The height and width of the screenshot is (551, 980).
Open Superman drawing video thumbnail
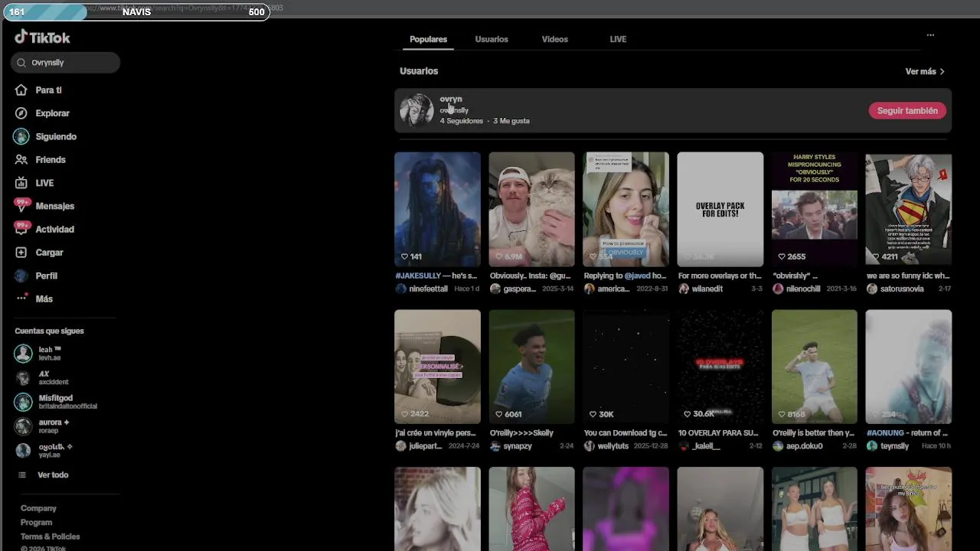[x=908, y=209]
